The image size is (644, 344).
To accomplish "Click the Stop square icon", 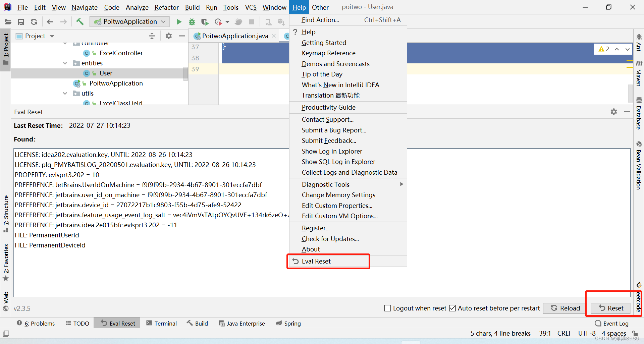I will click(x=252, y=22).
